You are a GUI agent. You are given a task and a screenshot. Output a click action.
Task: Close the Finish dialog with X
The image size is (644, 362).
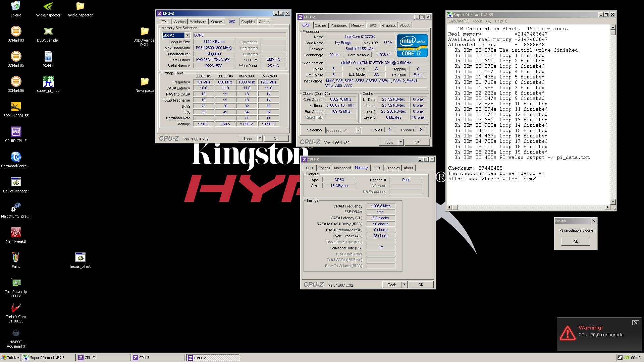(x=593, y=221)
